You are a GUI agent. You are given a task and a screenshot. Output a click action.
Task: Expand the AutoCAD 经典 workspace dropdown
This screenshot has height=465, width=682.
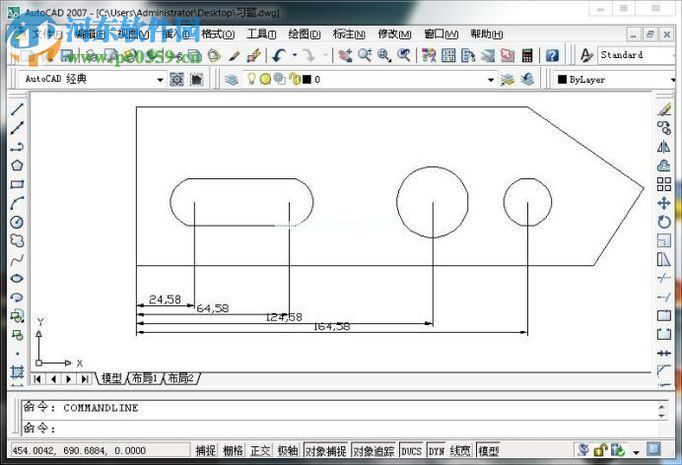click(159, 79)
